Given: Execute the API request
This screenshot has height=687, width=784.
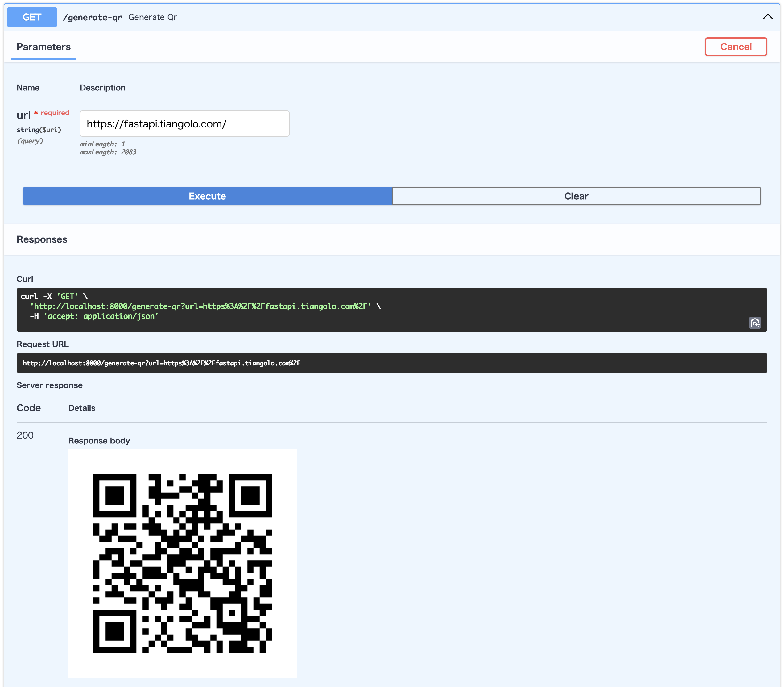Looking at the screenshot, I should [x=207, y=196].
